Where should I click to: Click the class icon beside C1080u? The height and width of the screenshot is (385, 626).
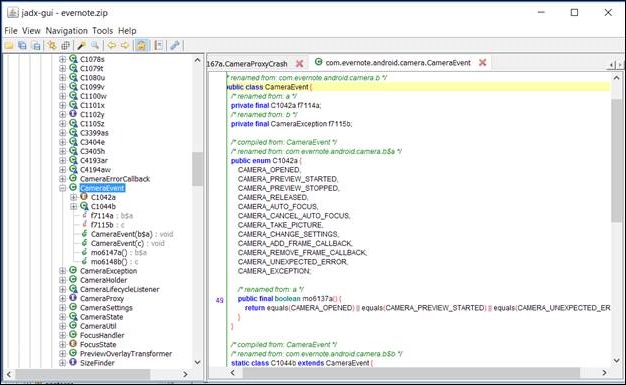coord(73,77)
